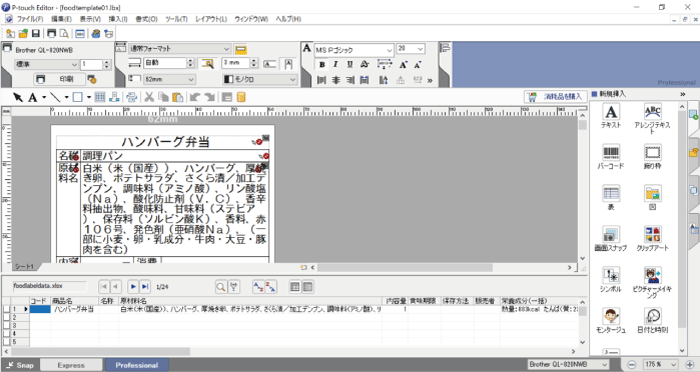Open the 編集(E) menu
This screenshot has height=372, width=700.
coord(61,19)
